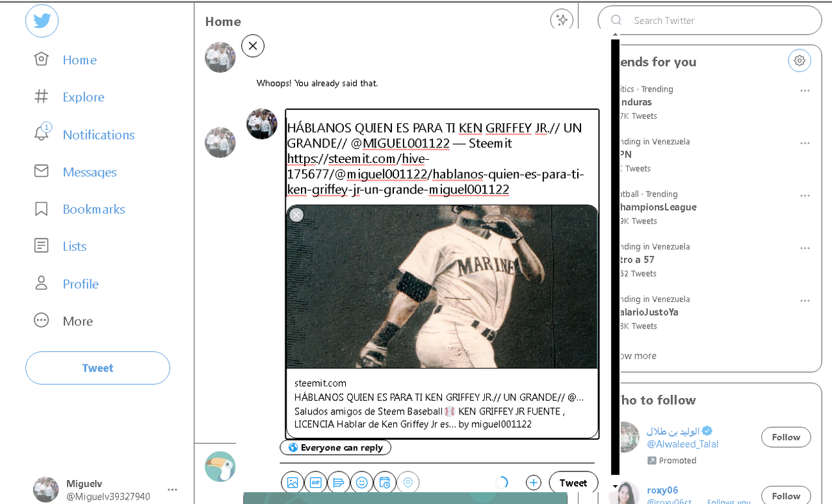Open account menu dots beside Miguelv

coord(172,490)
